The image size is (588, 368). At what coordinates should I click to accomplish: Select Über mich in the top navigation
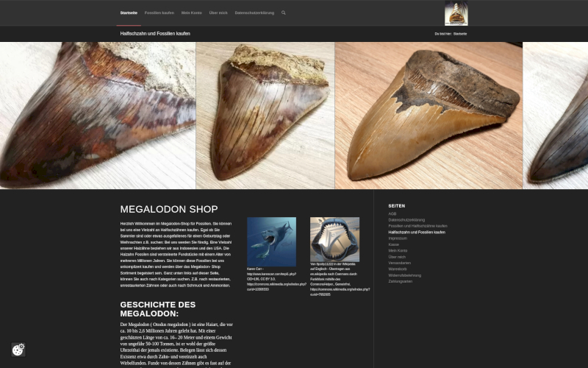218,13
